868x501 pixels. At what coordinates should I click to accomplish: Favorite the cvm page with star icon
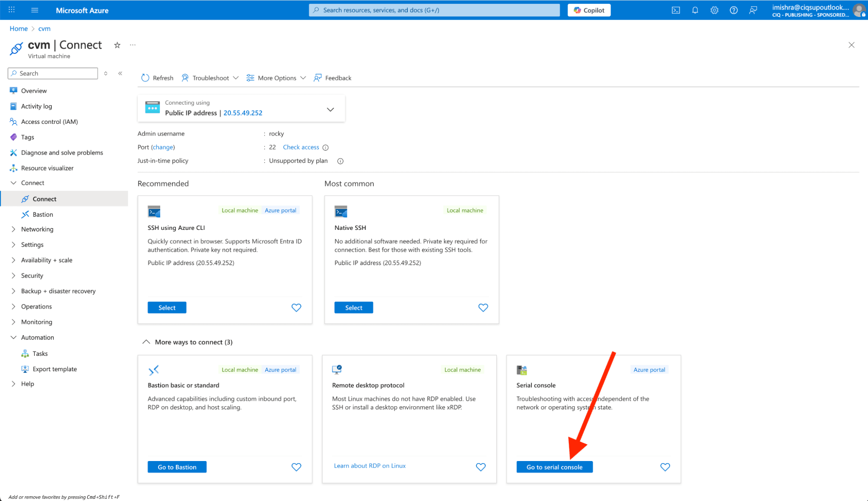pyautogui.click(x=117, y=45)
